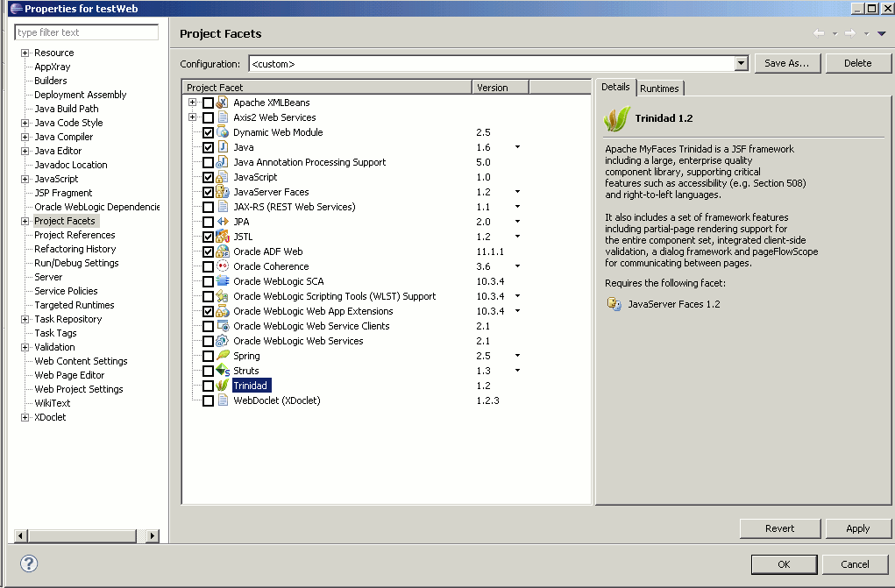Viewport: 895px width, 588px height.
Task: Check the Trinidad facet checkbox
Action: tap(209, 386)
